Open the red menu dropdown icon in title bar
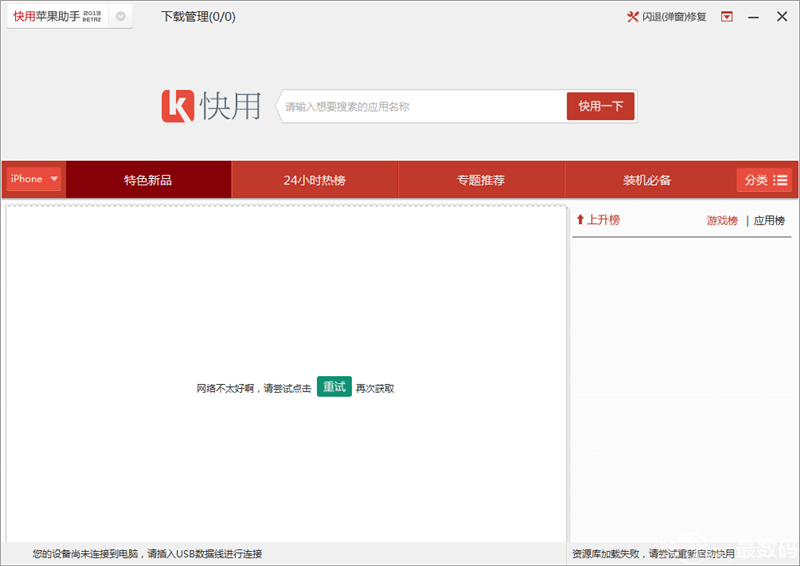800x566 pixels. tap(727, 17)
